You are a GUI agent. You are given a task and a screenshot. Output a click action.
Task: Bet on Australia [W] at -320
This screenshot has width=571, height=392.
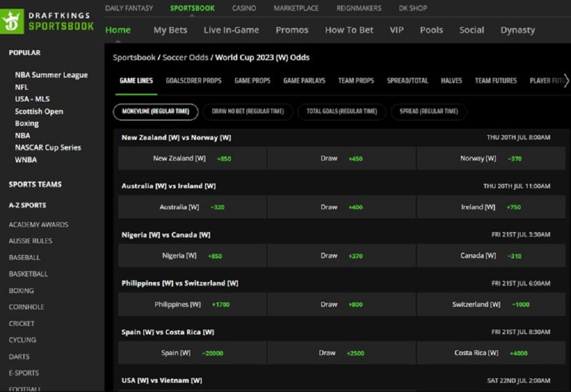coord(192,207)
